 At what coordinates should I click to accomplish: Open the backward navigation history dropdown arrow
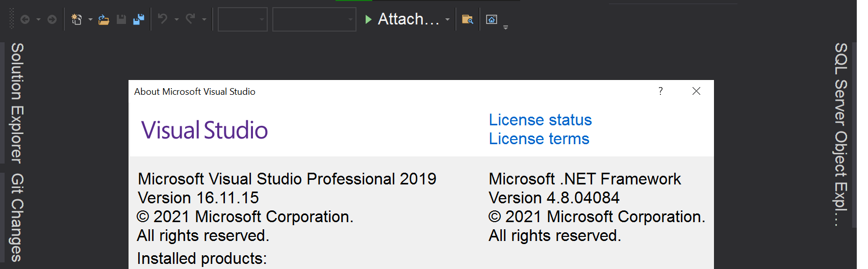point(38,19)
